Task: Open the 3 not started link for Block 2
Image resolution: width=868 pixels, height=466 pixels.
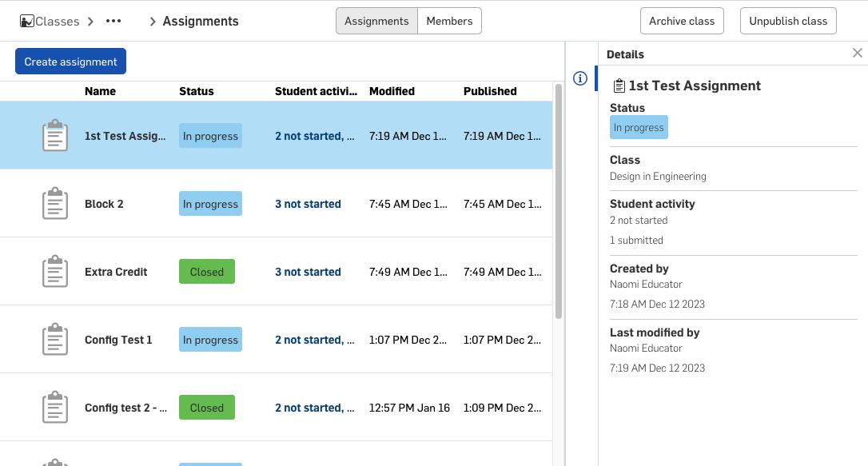Action: point(308,203)
